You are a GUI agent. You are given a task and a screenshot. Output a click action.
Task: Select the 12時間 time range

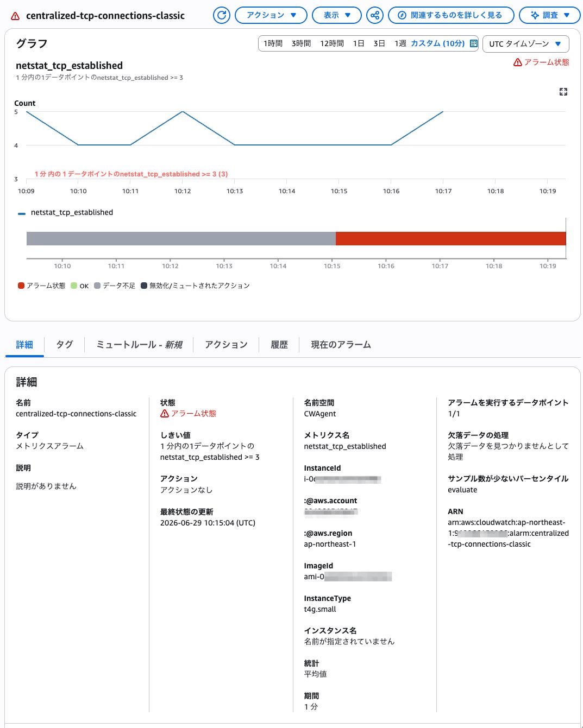point(331,43)
